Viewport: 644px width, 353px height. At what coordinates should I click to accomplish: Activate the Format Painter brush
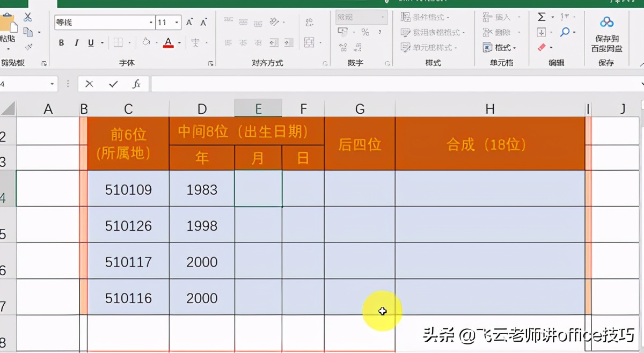point(28,47)
